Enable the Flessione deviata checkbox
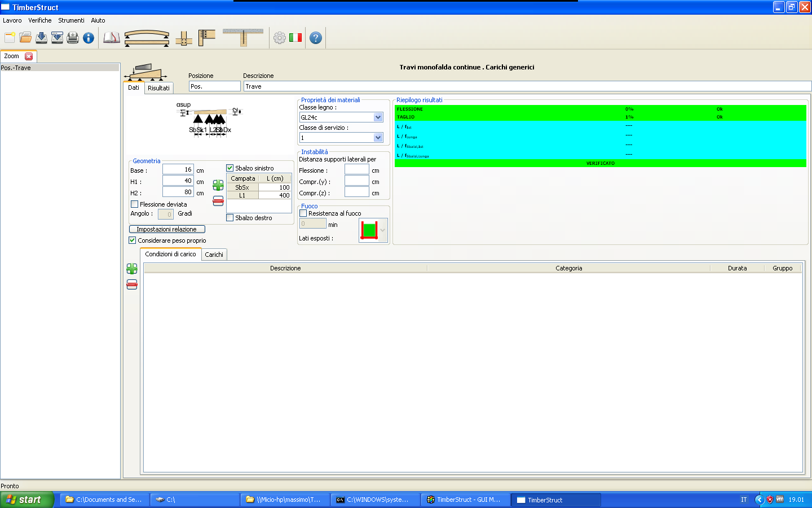Image resolution: width=812 pixels, height=508 pixels. [135, 204]
